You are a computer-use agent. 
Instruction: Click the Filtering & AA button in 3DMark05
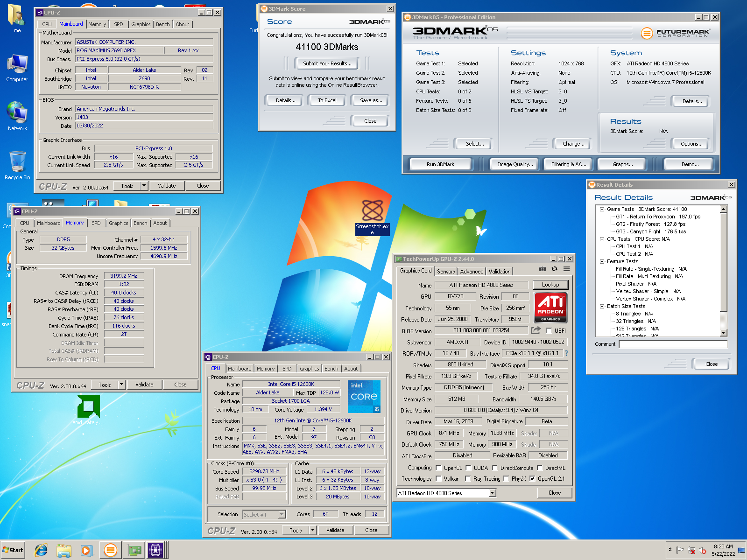point(569,164)
